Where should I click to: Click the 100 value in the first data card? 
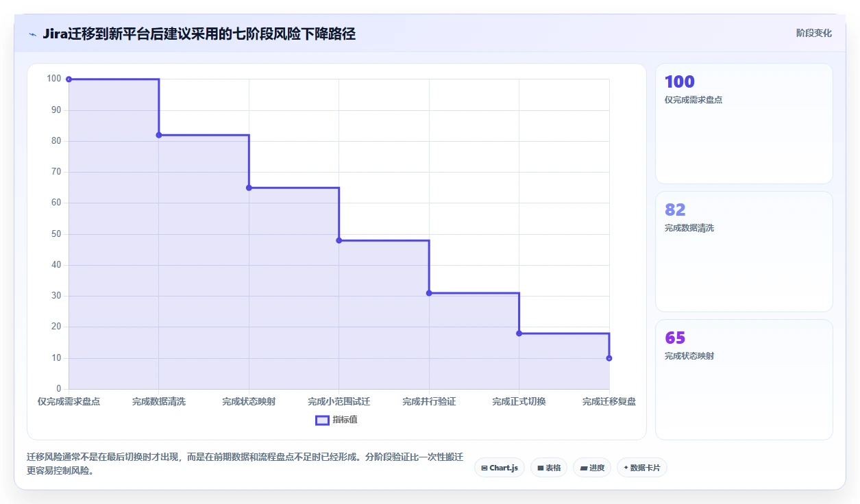pos(680,81)
